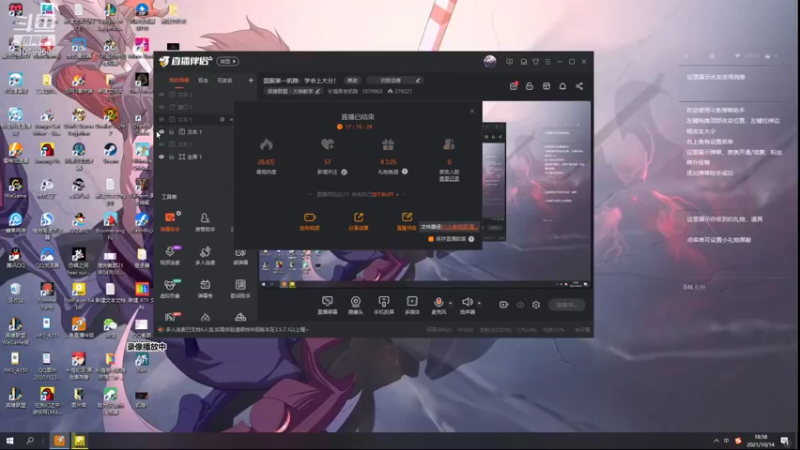Click the 直播待办 button in the dialog
Viewport: 800px width, 450px height.
pyautogui.click(x=406, y=222)
